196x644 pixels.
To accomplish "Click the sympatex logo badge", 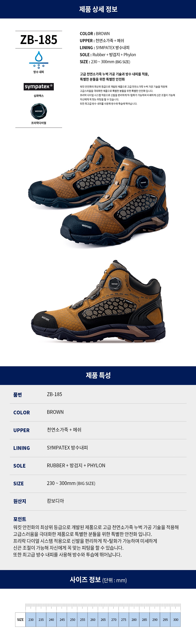I will 39,87.
